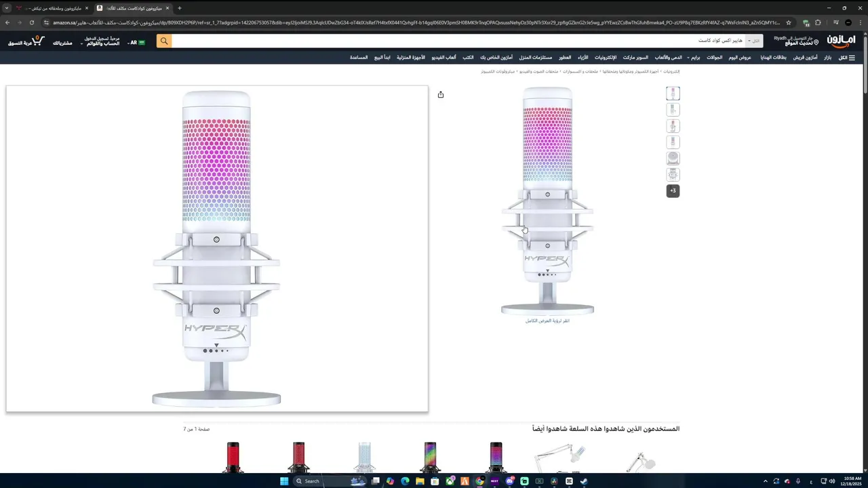Open File Explorer from taskbar
This screenshot has width=868, height=488.
coord(420,481)
